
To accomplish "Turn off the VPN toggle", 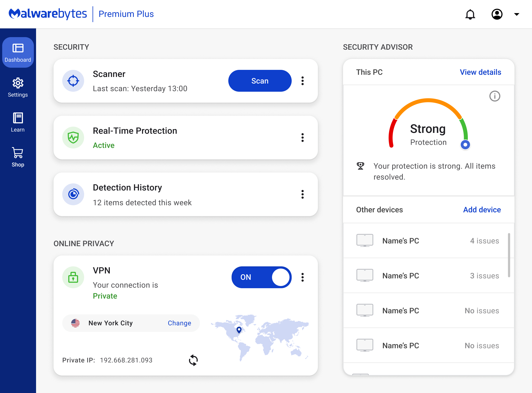I will point(261,277).
